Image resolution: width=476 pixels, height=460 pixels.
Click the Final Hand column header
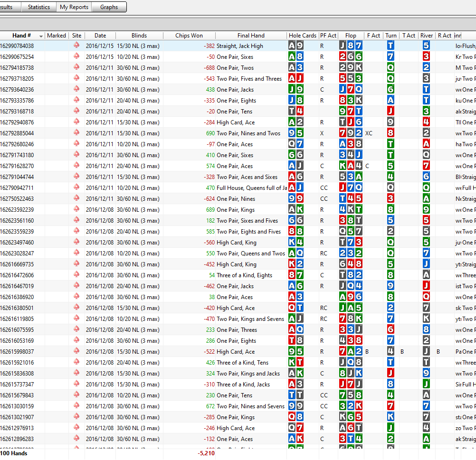click(x=251, y=36)
